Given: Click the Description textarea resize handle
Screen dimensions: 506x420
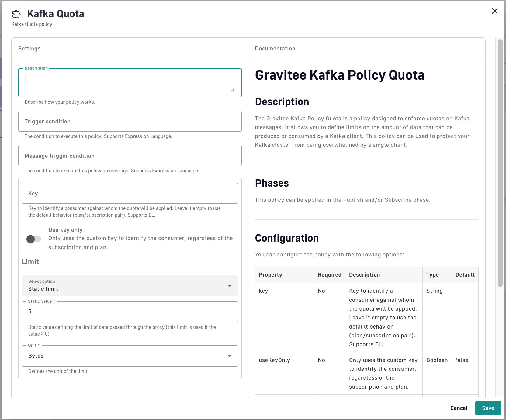Looking at the screenshot, I should [232, 89].
